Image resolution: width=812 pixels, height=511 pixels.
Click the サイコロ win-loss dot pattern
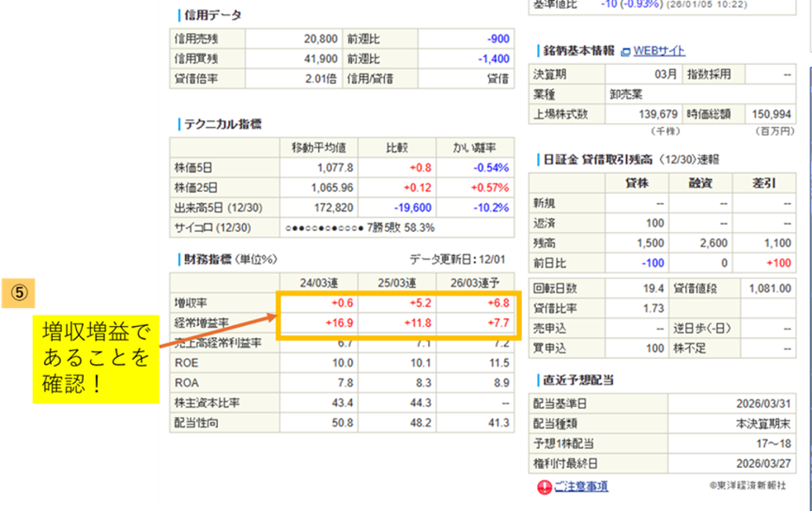point(325,228)
